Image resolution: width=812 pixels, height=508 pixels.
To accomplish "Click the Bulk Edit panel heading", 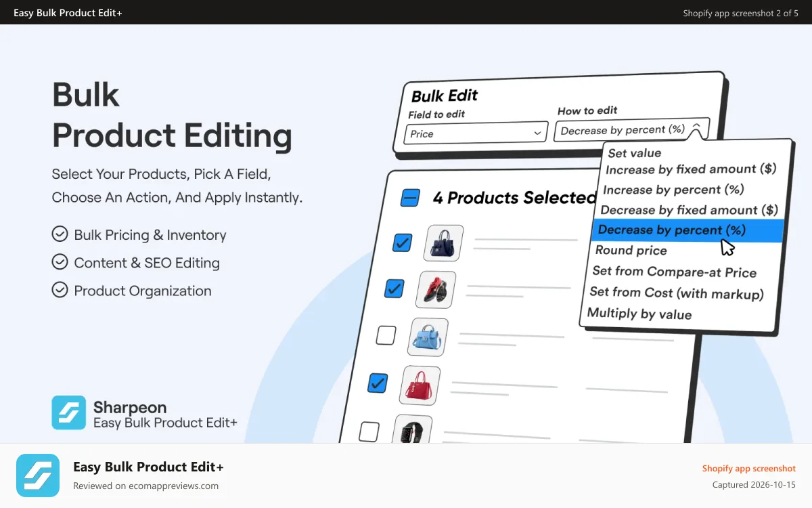I will coord(445,96).
